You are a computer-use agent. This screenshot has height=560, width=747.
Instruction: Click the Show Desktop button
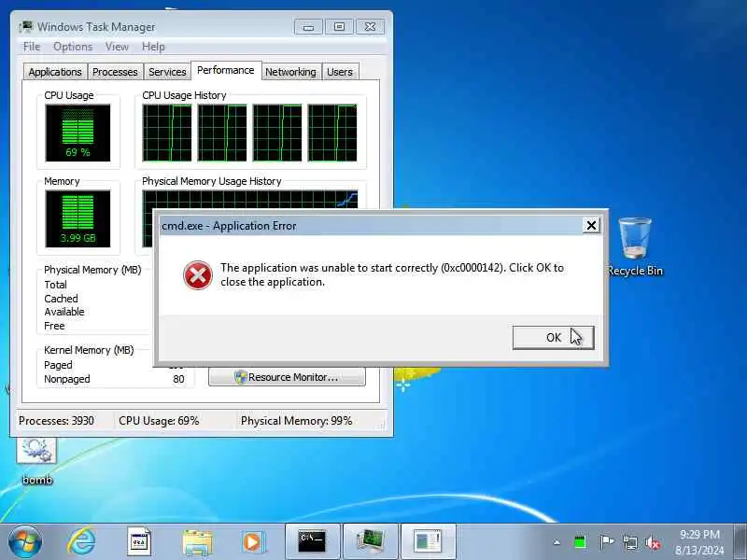tap(740, 542)
